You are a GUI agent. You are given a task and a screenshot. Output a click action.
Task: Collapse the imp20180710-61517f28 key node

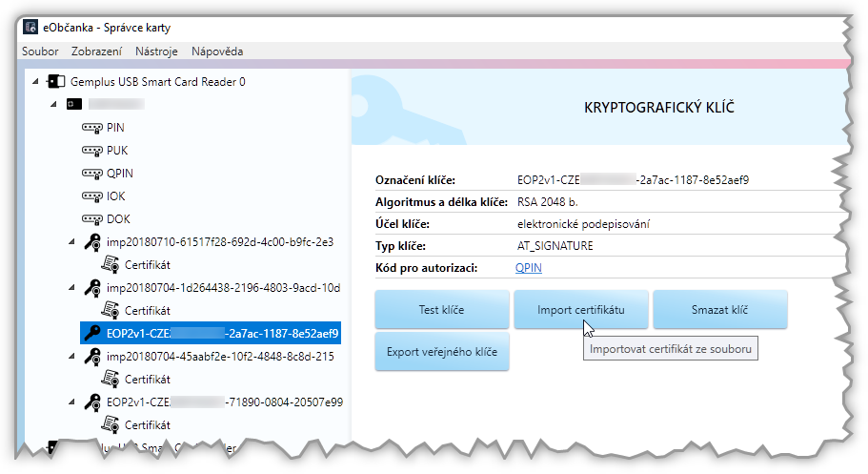tap(72, 242)
